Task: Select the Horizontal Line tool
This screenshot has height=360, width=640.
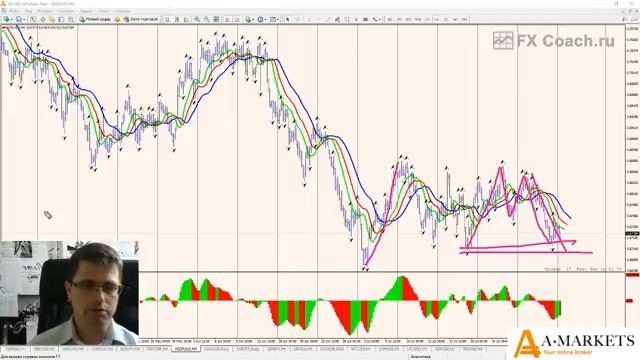Action: click(x=318, y=19)
